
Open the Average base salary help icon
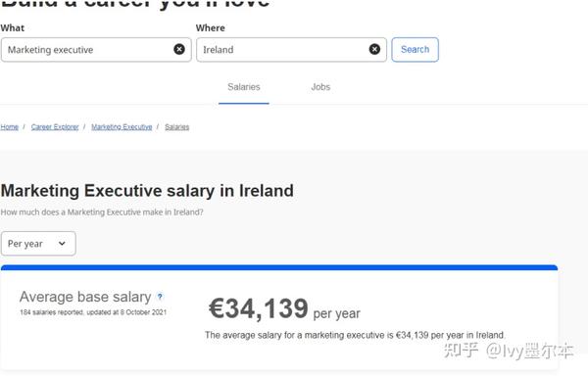click(x=160, y=297)
